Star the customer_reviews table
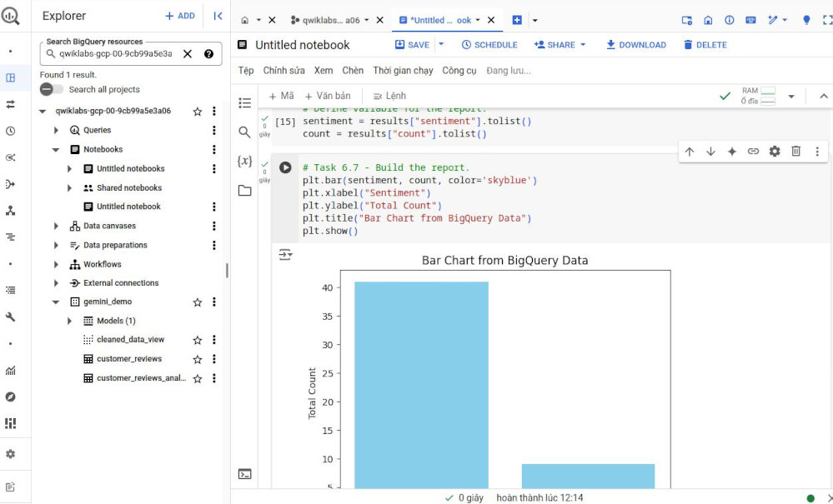This screenshot has height=504, width=833. (198, 360)
